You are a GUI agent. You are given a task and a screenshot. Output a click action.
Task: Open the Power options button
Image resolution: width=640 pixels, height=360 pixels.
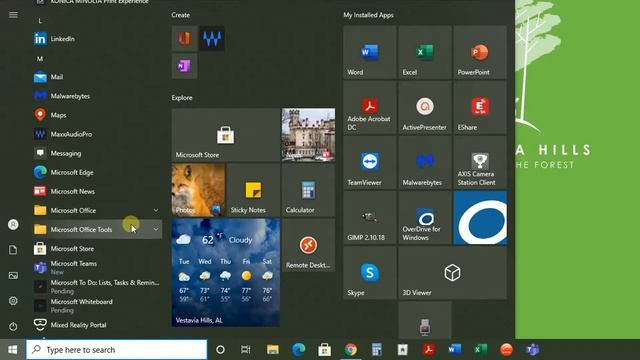click(13, 326)
